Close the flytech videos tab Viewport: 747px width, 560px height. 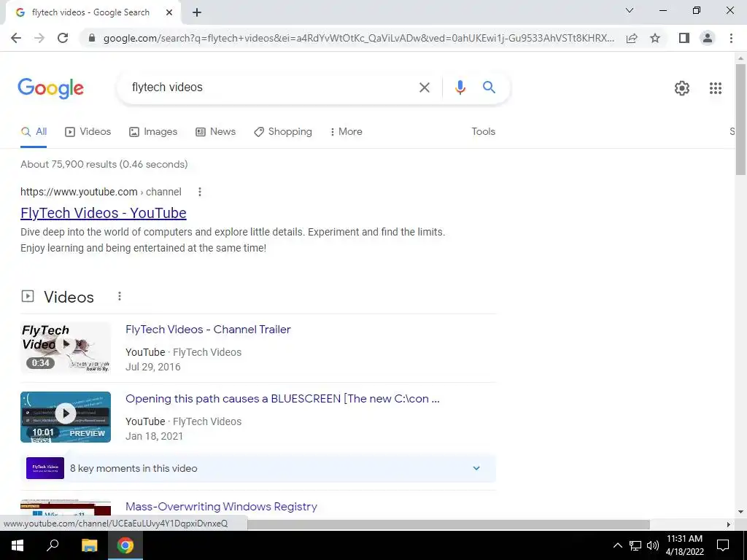click(x=169, y=12)
